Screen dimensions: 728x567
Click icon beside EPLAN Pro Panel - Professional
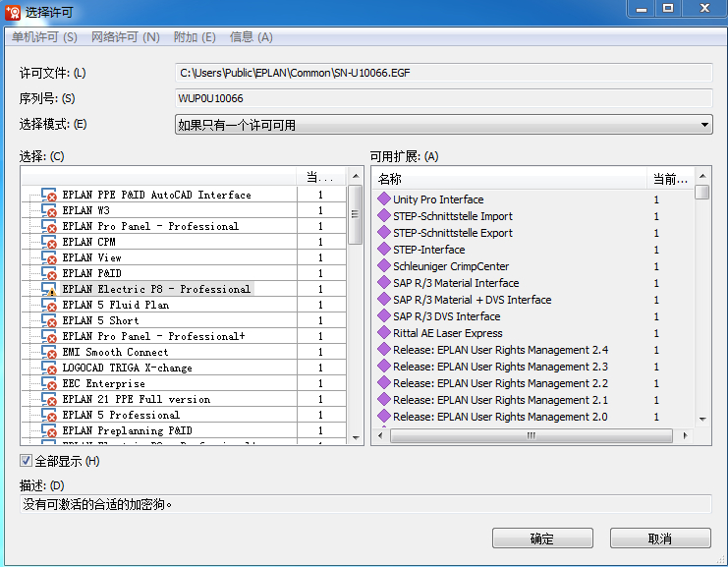[49, 227]
